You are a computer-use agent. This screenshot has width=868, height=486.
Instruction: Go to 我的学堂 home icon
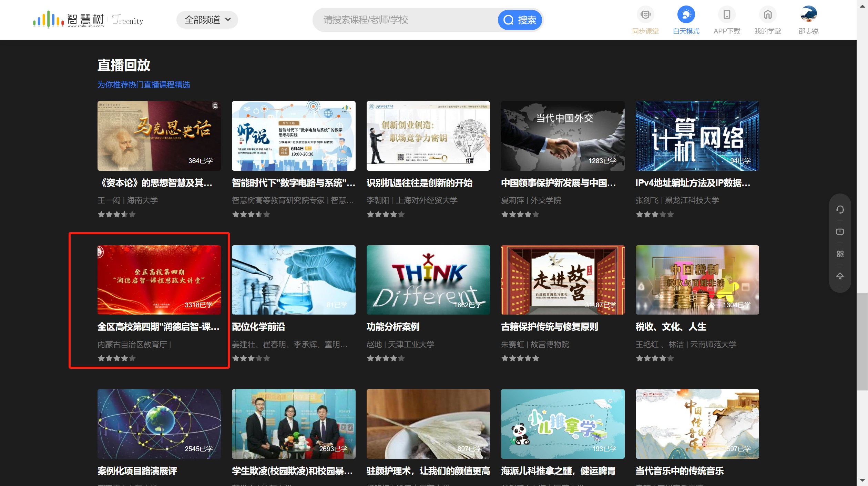click(767, 14)
